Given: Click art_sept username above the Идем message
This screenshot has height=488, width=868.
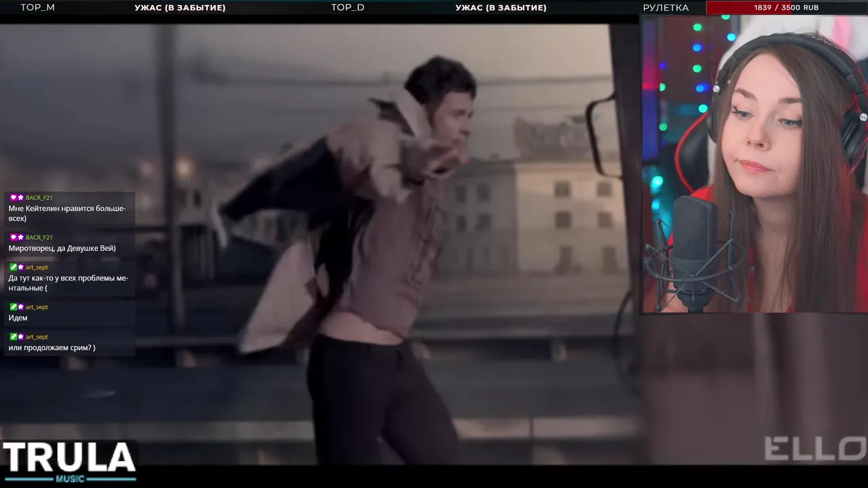Looking at the screenshot, I should tap(37, 307).
